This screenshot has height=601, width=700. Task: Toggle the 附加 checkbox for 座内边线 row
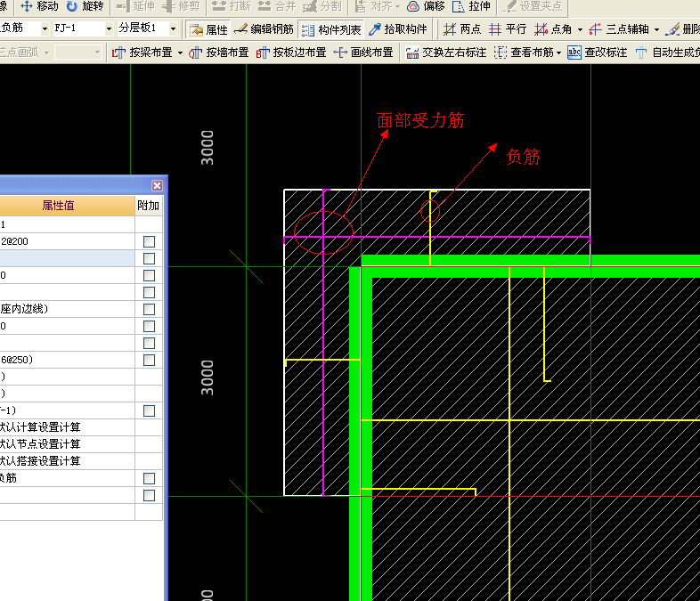[x=149, y=310]
